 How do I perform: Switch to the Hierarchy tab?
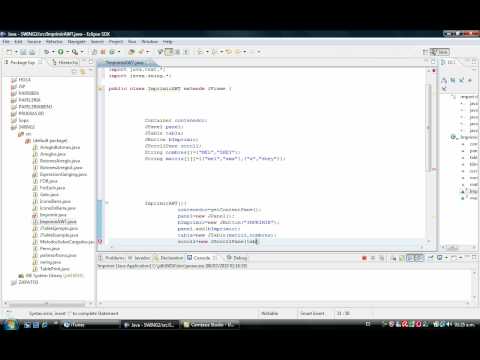pos(65,62)
